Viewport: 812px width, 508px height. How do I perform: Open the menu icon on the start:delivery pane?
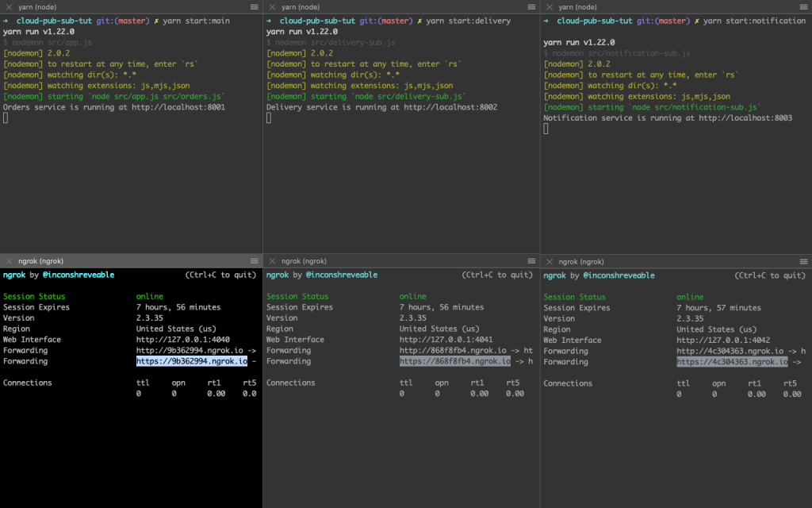(x=533, y=7)
